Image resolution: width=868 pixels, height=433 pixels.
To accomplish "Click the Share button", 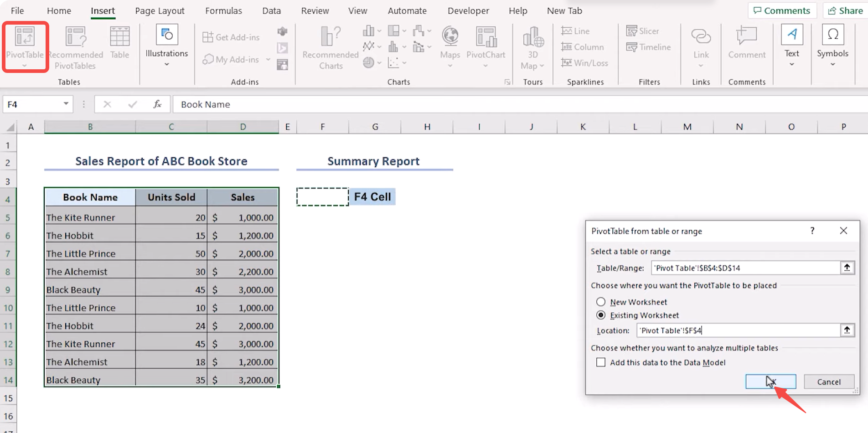I will 846,10.
